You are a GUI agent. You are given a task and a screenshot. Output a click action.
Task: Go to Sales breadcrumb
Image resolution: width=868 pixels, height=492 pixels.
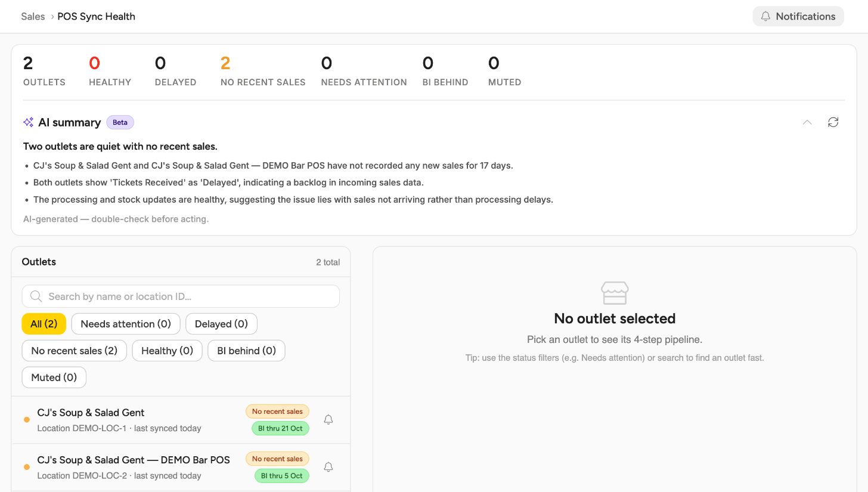(x=33, y=17)
